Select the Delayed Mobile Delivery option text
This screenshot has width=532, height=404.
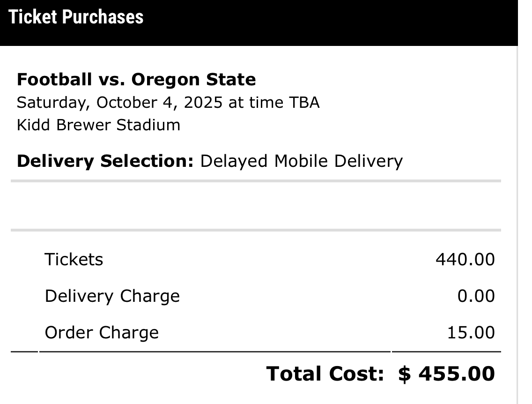(x=301, y=161)
